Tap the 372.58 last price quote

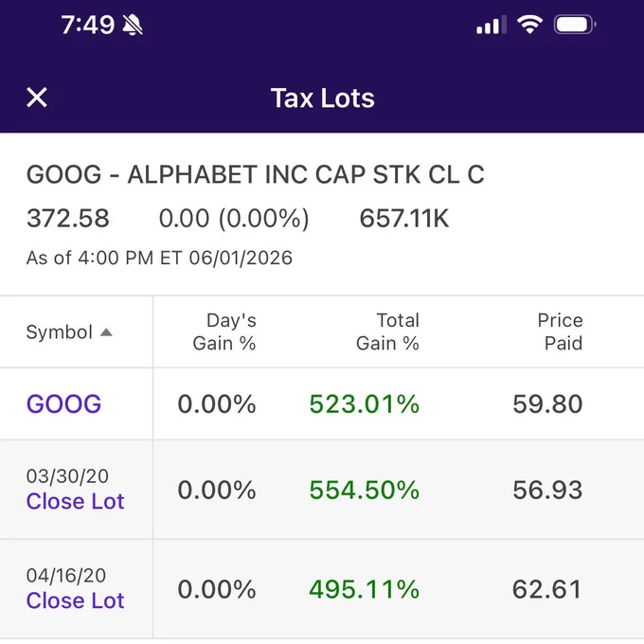[68, 218]
